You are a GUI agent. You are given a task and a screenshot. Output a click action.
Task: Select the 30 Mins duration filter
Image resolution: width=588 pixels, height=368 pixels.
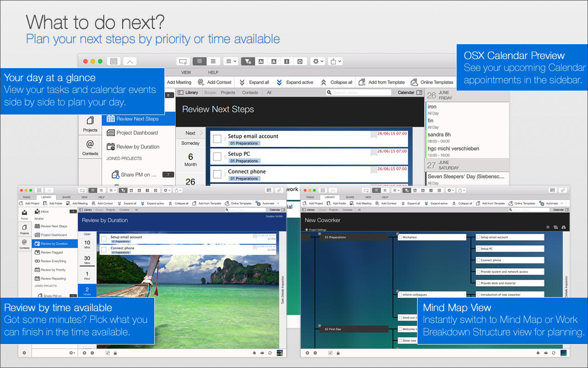click(87, 260)
